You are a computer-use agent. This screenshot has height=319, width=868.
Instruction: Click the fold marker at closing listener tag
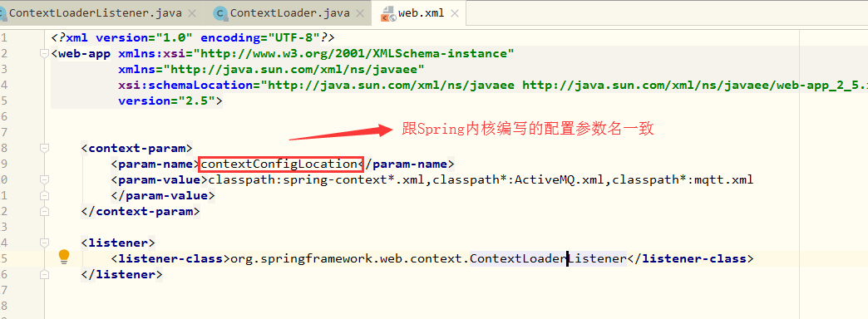click(44, 274)
